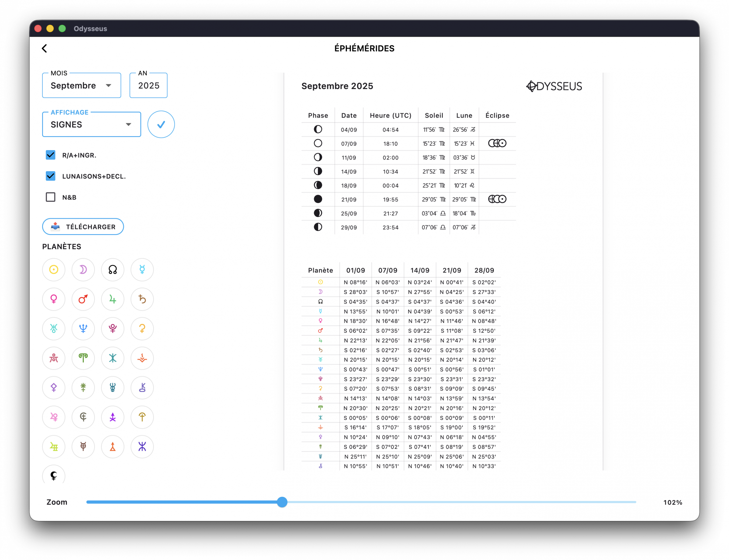
Task: Uncheck the LUNAISONS+DECL. checkbox
Action: point(51,176)
